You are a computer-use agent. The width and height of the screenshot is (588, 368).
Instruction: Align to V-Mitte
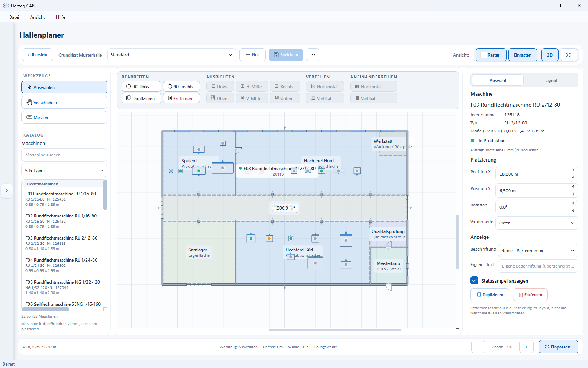click(252, 98)
